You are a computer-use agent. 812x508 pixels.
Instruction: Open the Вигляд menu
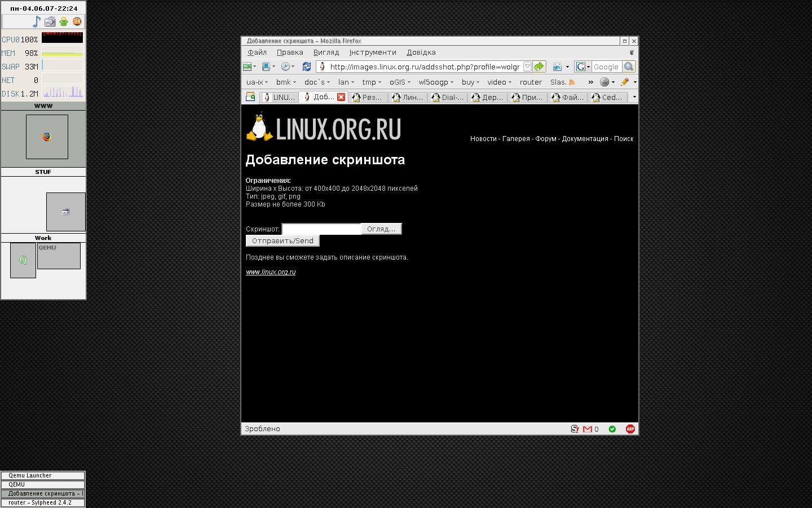(x=326, y=52)
